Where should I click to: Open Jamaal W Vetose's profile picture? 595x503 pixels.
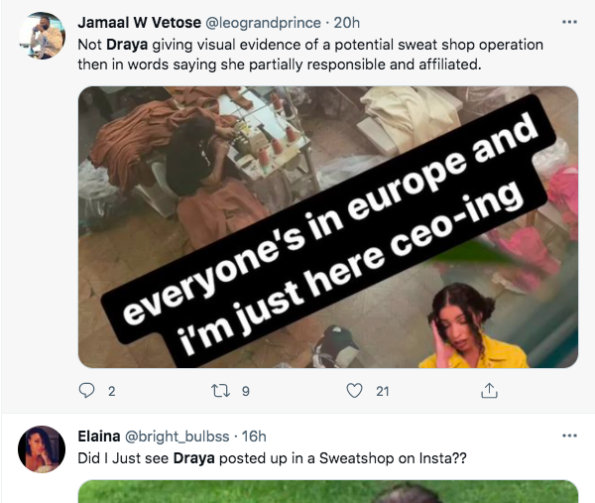(x=42, y=36)
